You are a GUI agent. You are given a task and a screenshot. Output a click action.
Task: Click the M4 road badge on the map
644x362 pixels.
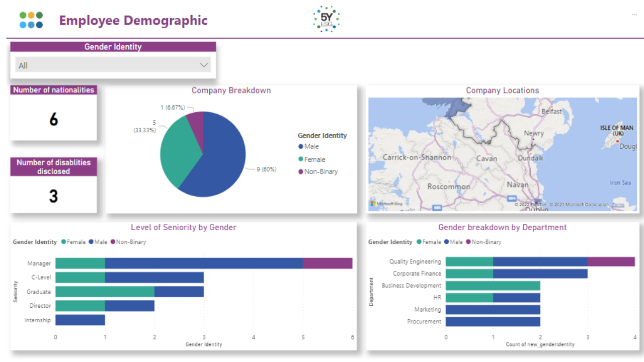pos(512,198)
